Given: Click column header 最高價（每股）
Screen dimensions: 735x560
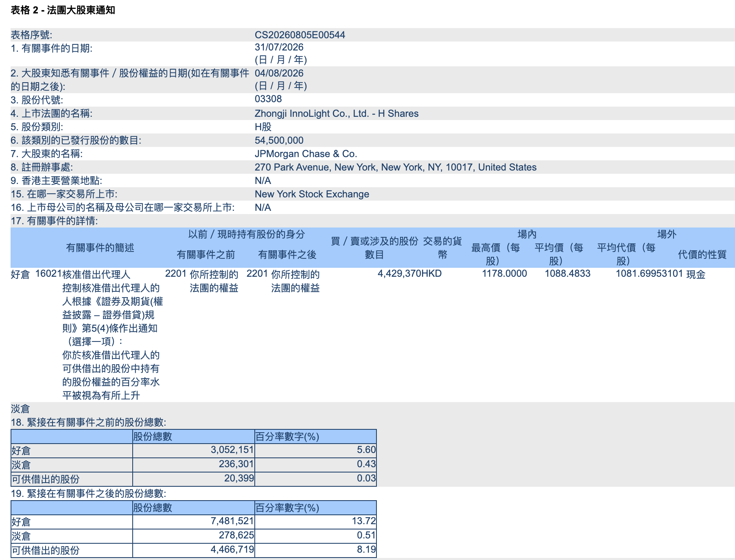Looking at the screenshot, I should click(496, 254).
